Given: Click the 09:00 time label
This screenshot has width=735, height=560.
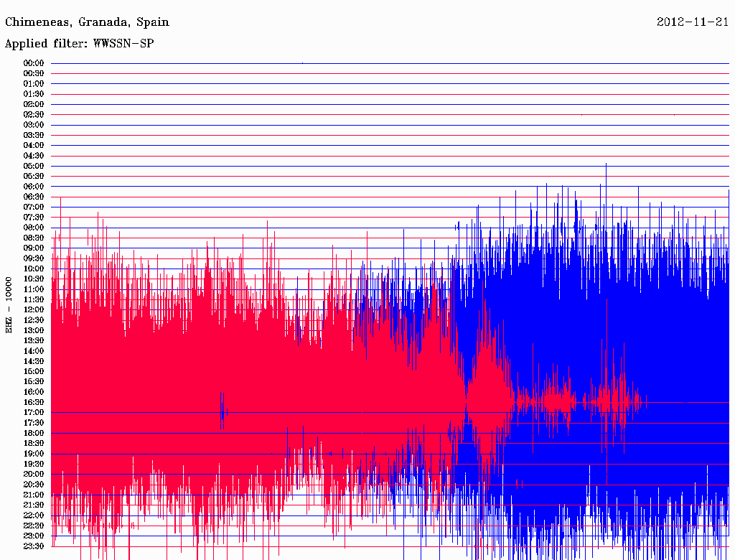Looking at the screenshot, I should (x=34, y=248).
